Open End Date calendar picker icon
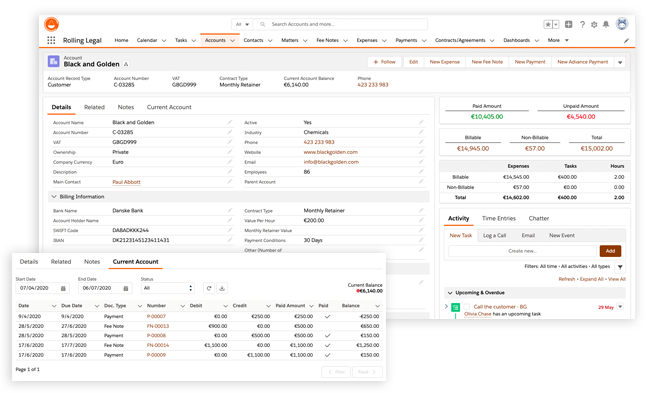The width and height of the screenshot is (647, 393). [126, 288]
